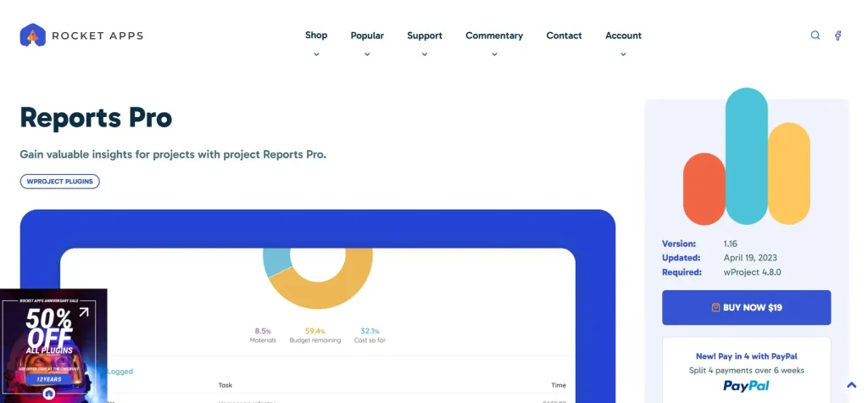
Task: Click the 59.4% Budget remaining value
Action: tap(315, 331)
